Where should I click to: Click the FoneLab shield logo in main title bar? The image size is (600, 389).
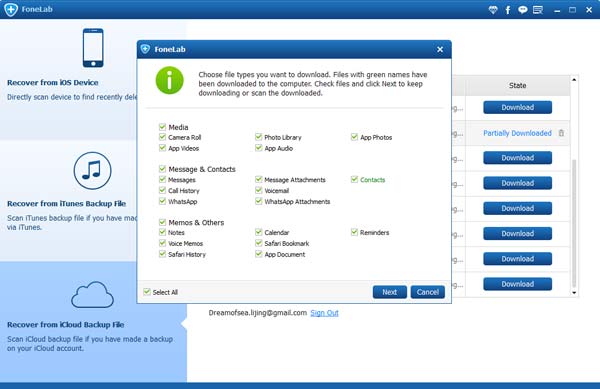pos(11,10)
